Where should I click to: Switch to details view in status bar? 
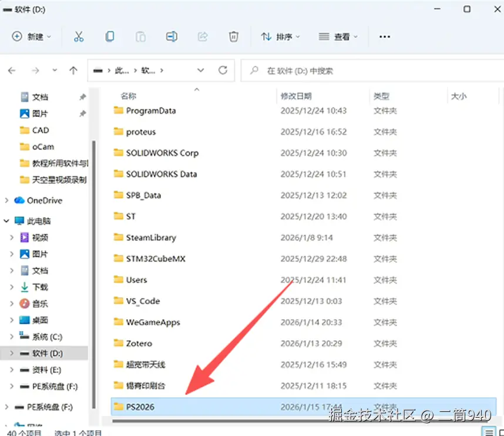[489, 431]
